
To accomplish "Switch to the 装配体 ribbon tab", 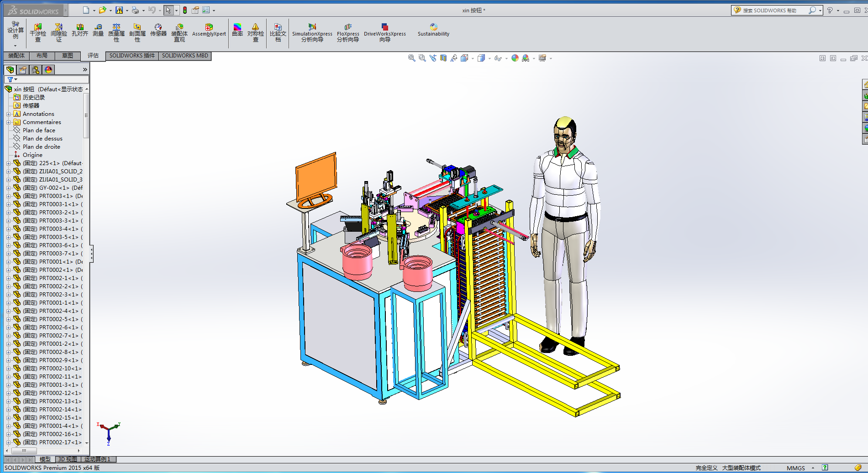I will [x=16, y=56].
